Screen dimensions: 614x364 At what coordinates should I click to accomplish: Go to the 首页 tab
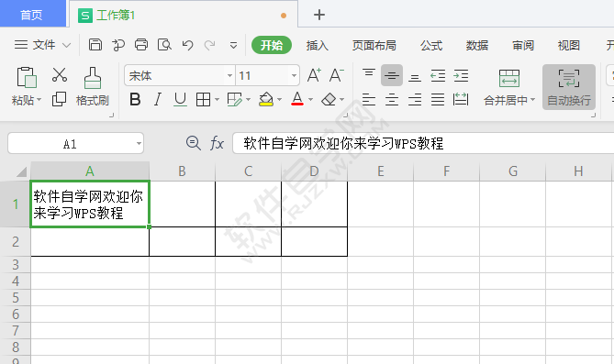tap(32, 15)
